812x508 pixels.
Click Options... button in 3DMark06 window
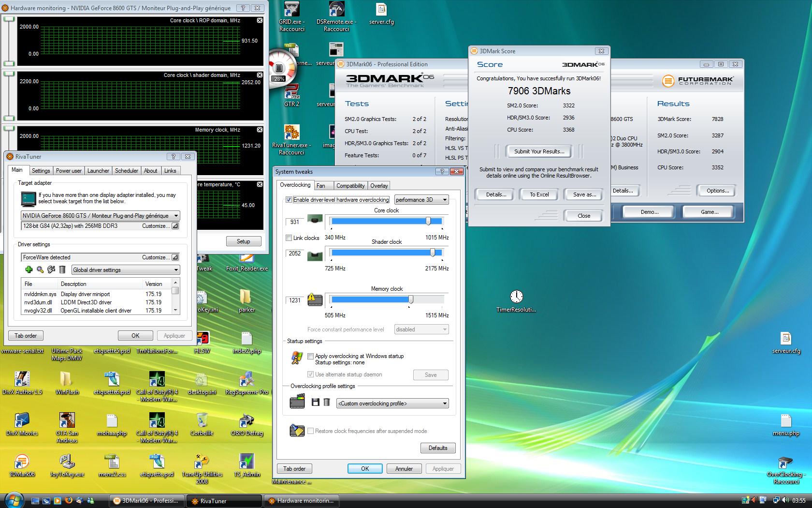(718, 191)
